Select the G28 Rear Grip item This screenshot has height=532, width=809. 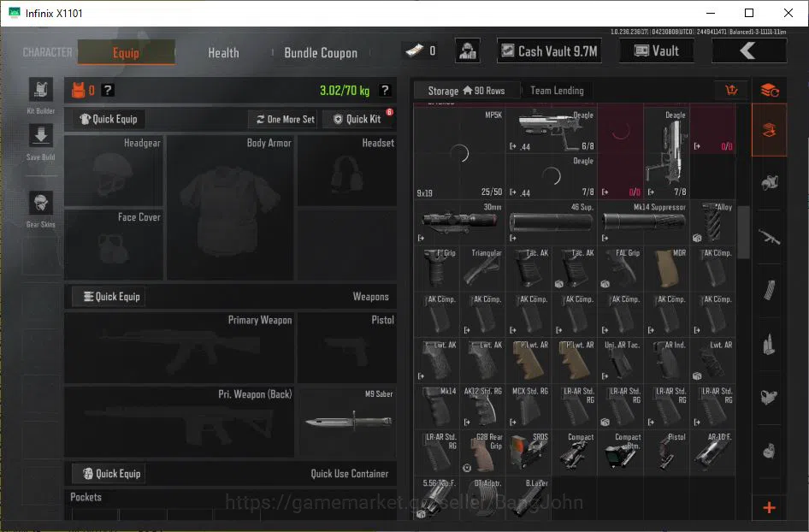coord(481,452)
